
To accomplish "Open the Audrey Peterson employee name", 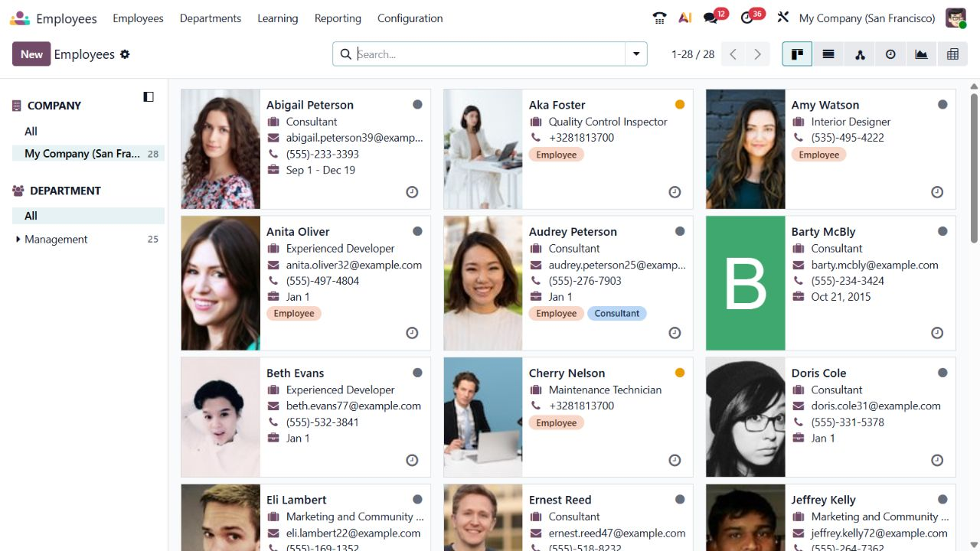I will tap(573, 232).
